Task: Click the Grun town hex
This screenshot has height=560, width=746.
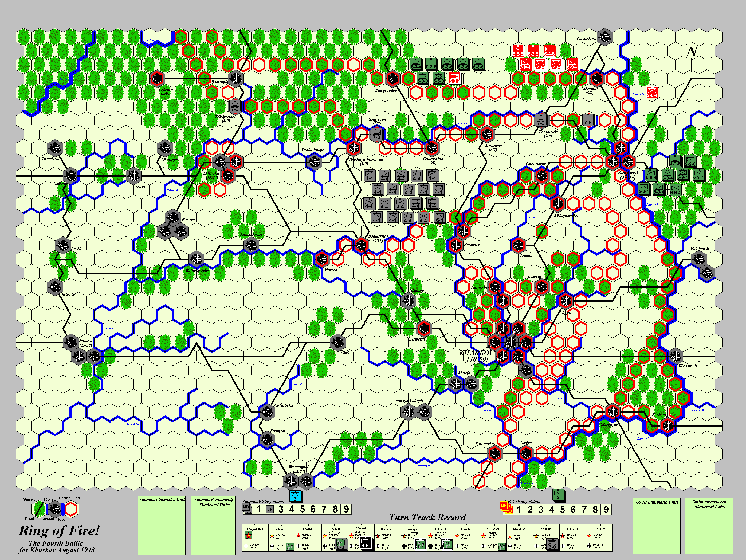Action: point(133,176)
